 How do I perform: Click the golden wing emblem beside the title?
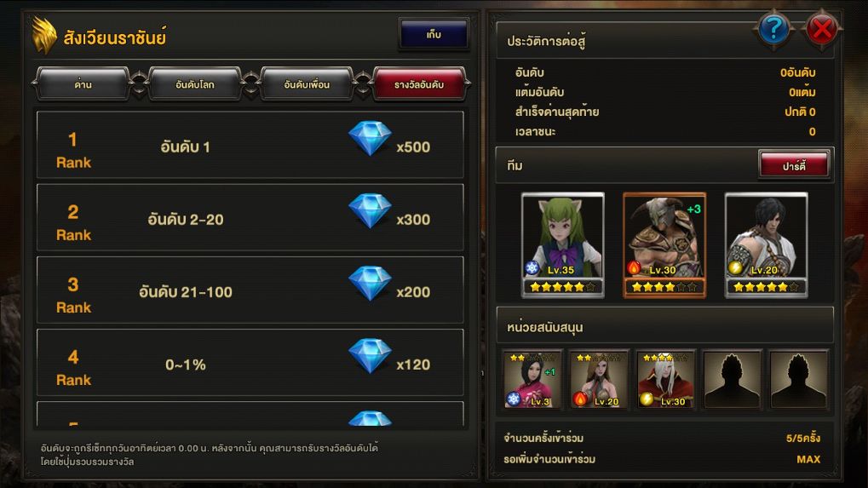(x=44, y=35)
